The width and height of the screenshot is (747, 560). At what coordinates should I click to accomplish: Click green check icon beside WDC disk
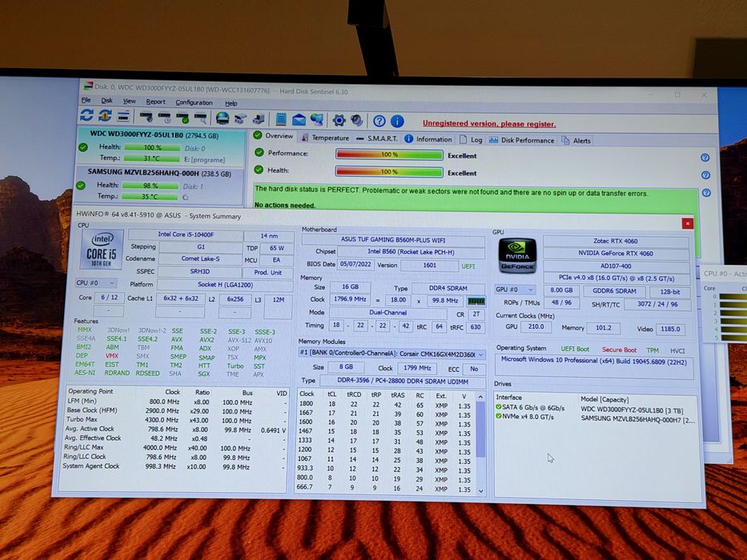(x=83, y=148)
